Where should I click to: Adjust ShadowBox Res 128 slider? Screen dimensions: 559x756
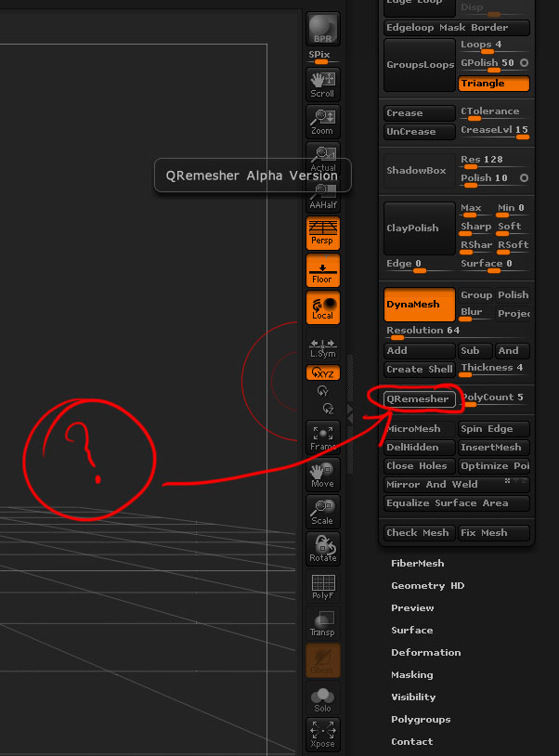[494, 161]
